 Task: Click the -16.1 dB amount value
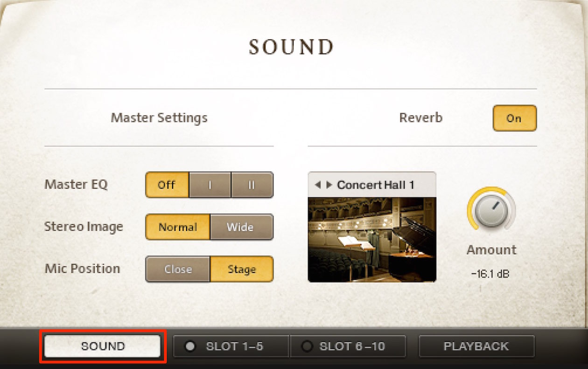click(x=490, y=274)
